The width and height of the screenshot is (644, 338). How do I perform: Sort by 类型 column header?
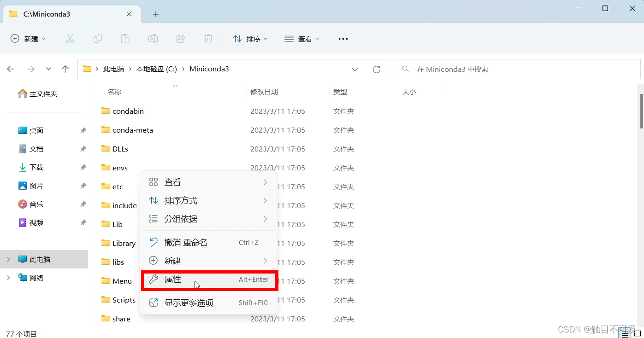[x=340, y=92]
